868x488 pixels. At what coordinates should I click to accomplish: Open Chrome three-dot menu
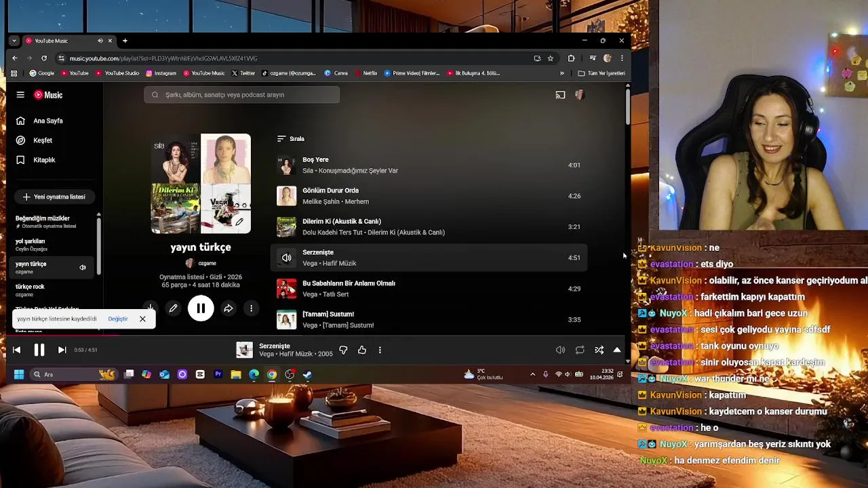tap(622, 58)
